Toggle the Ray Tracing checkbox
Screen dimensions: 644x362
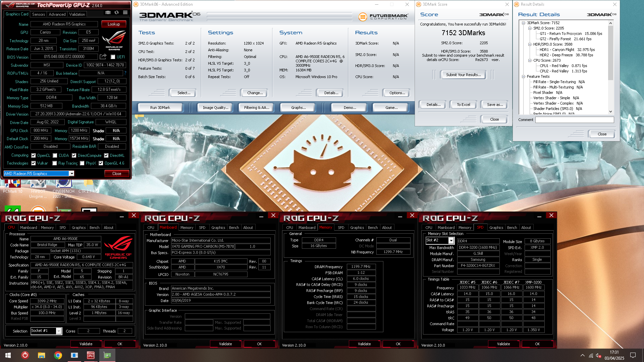click(55, 163)
